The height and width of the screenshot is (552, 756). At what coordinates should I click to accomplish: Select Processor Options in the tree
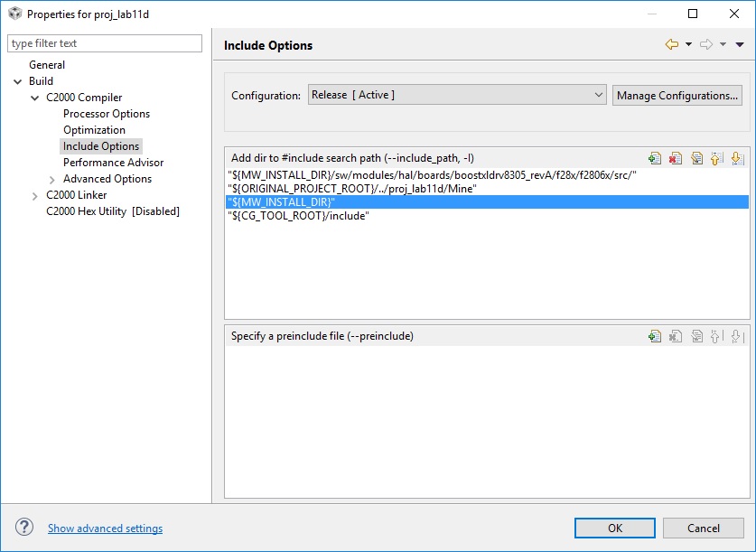click(107, 114)
